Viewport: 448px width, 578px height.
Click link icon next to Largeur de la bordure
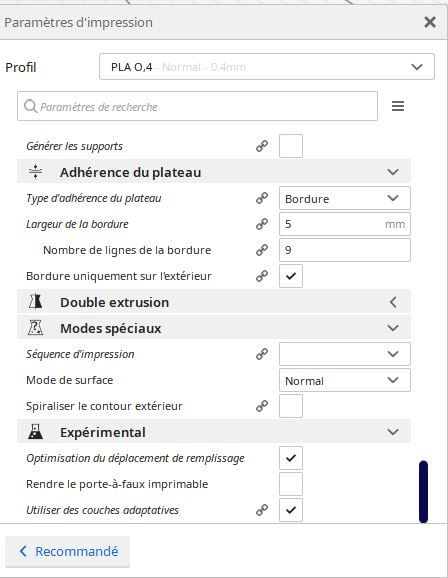pyautogui.click(x=262, y=224)
